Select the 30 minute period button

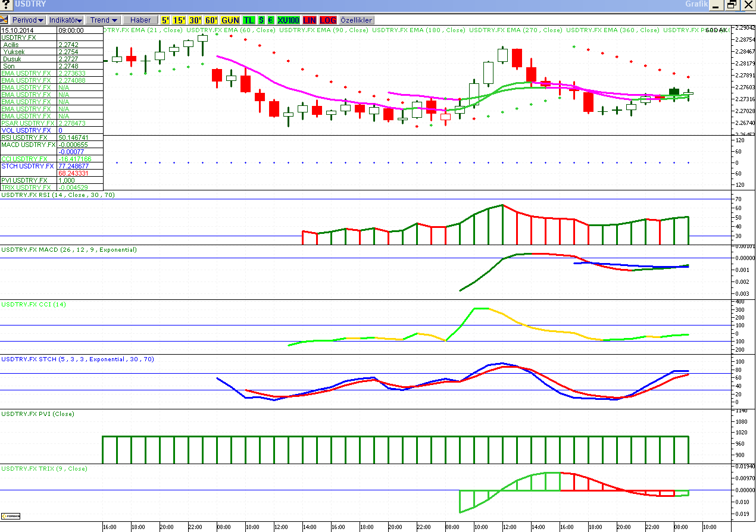(x=195, y=20)
